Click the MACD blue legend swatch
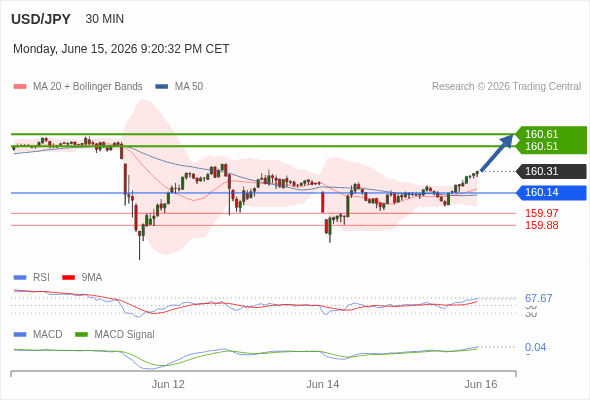 tap(20, 335)
